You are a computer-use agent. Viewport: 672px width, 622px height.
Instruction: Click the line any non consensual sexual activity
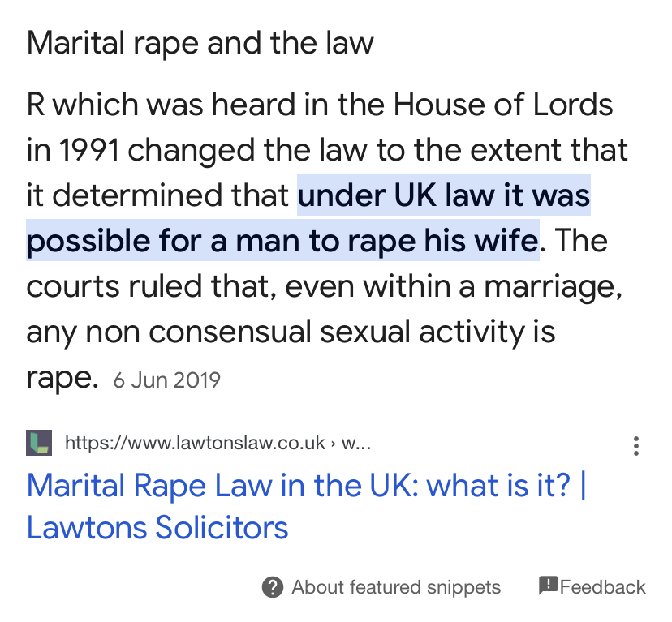tap(291, 332)
